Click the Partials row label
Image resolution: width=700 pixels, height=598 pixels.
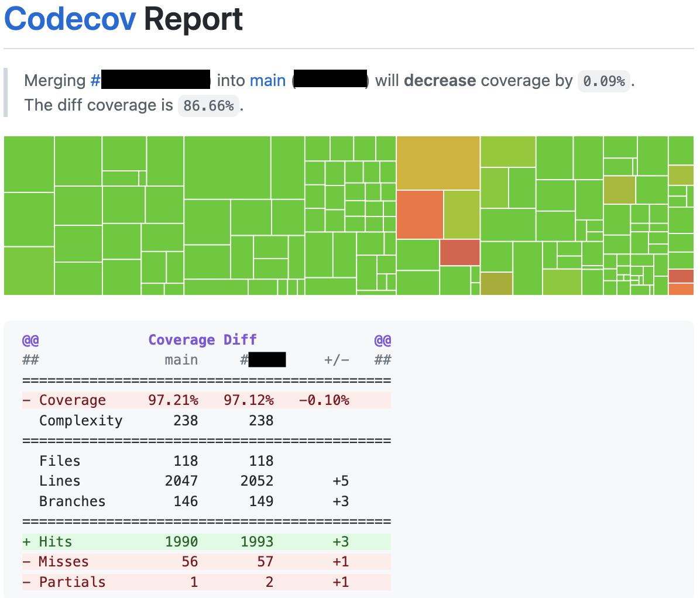click(x=73, y=582)
